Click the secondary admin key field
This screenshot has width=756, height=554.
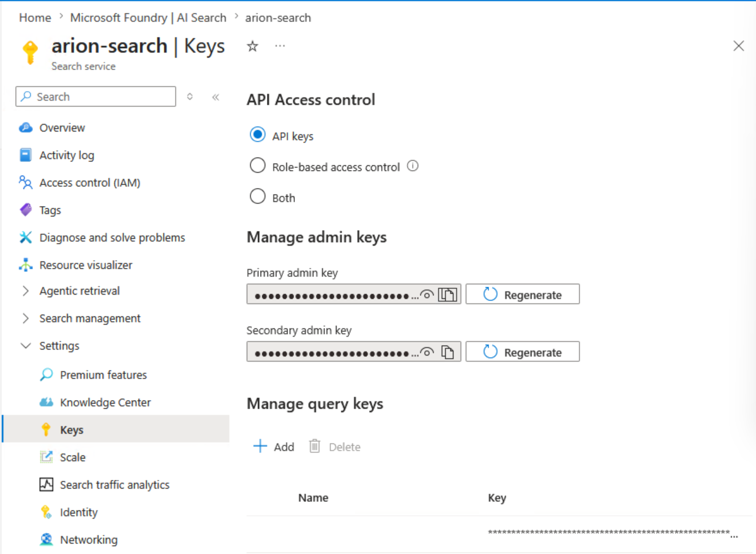click(x=353, y=351)
